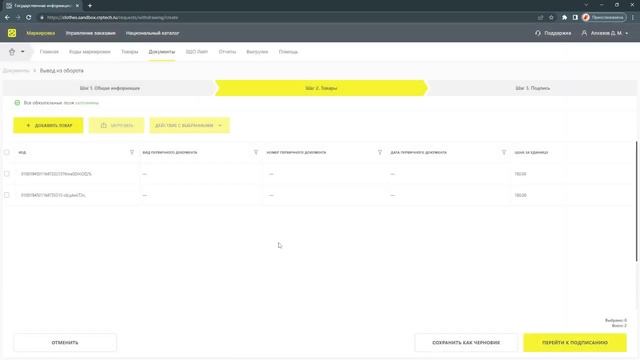Image resolution: width=640 pixels, height=360 pixels.
Task: Tick the checkbox of the first code row
Action: [x=7, y=174]
